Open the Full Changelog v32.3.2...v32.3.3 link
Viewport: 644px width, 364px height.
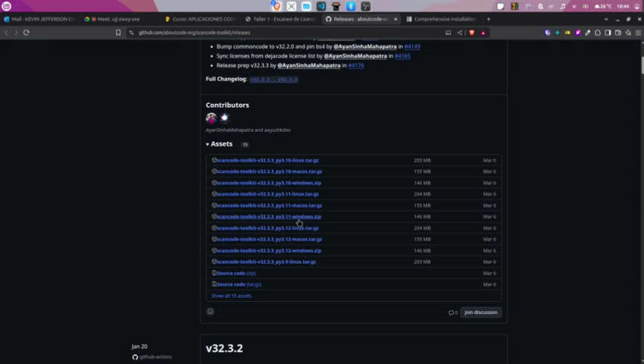coord(274,80)
